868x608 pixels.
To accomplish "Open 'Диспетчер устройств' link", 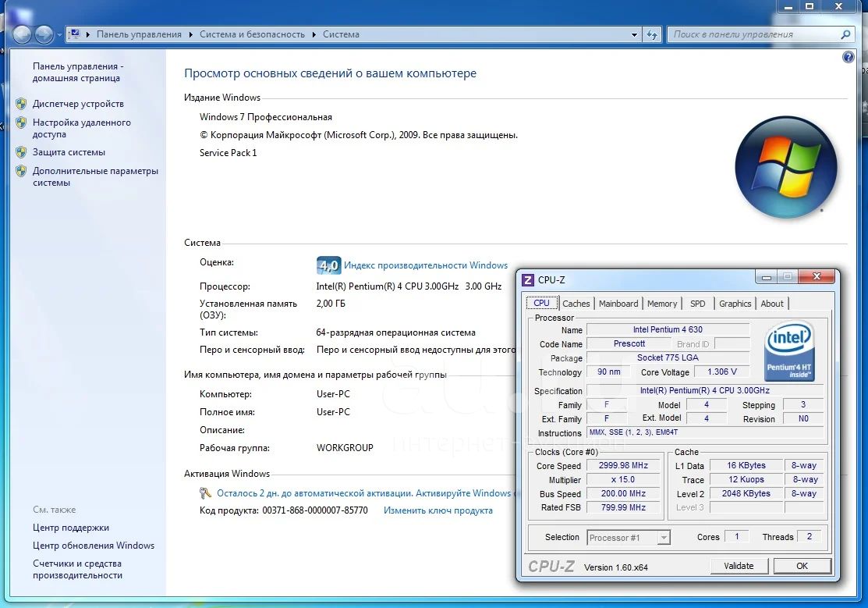I will (x=78, y=104).
